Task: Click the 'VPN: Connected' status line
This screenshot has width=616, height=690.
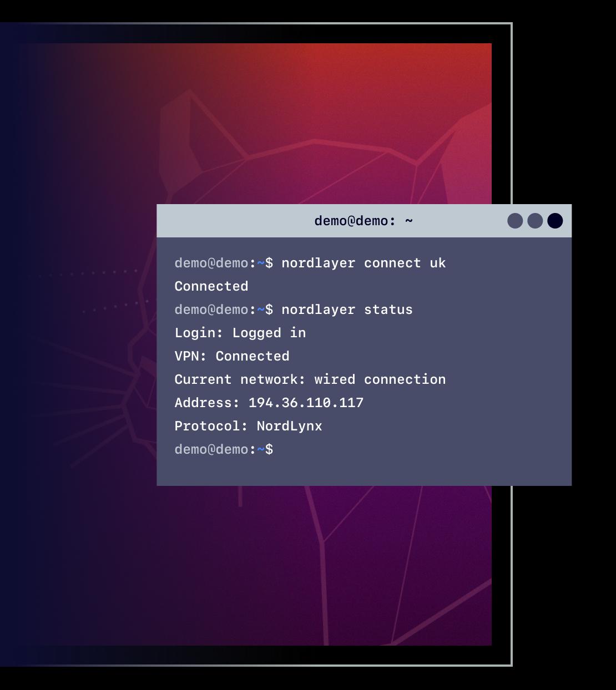Action: 232,356
